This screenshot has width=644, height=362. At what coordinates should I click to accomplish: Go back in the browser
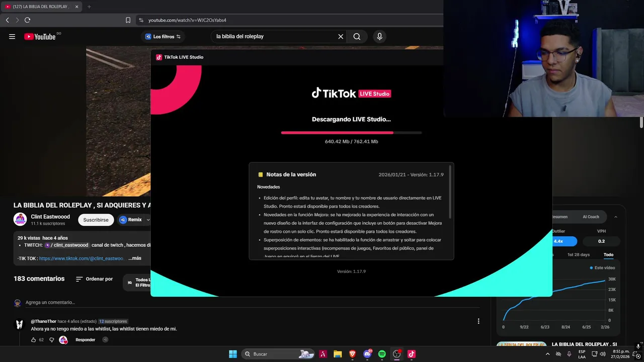point(8,20)
